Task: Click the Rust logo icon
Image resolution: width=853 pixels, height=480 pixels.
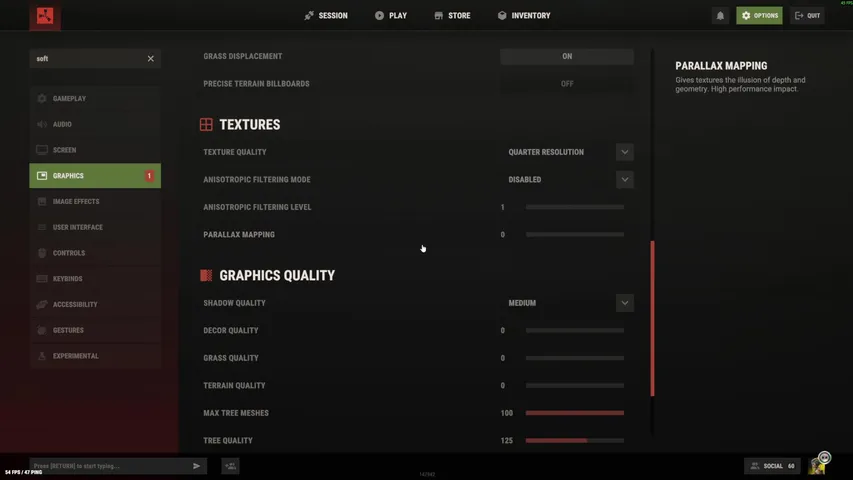Action: click(45, 15)
